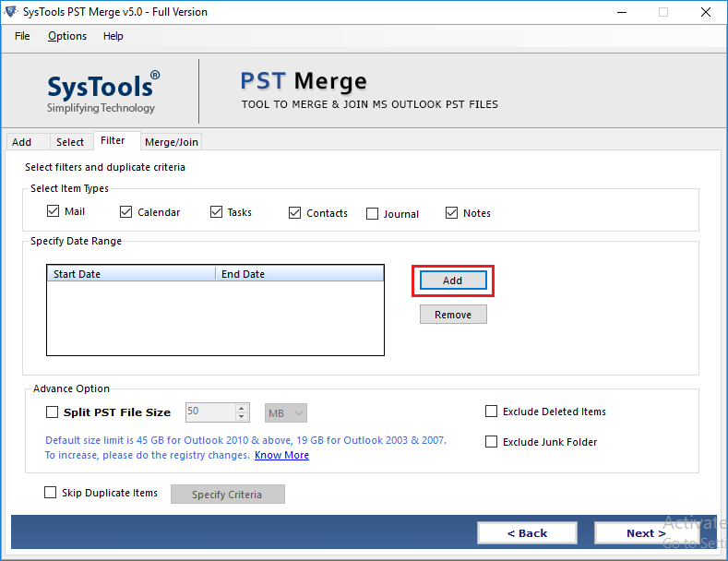Image resolution: width=728 pixels, height=561 pixels.
Task: Enable Split PST File Size option
Action: click(52, 412)
